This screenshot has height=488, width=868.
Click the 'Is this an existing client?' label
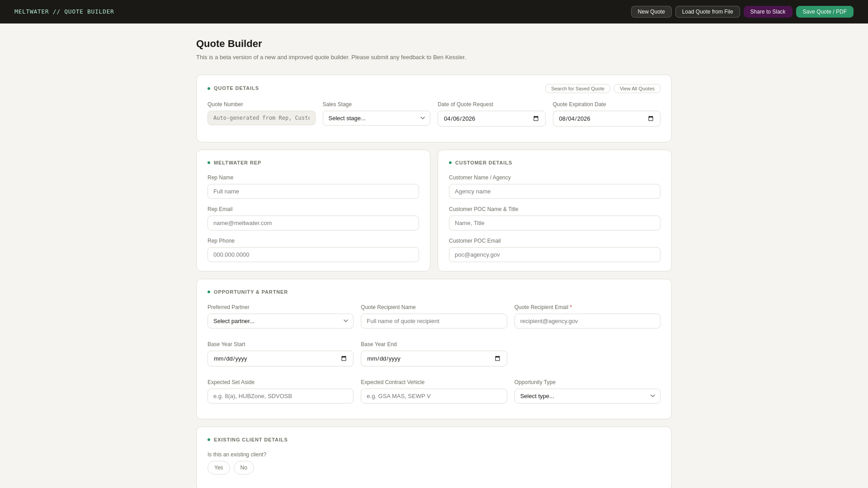tap(237, 455)
